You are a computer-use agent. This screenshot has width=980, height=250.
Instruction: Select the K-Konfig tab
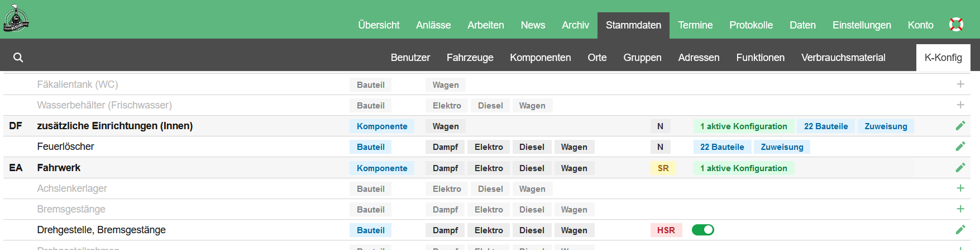pyautogui.click(x=943, y=58)
